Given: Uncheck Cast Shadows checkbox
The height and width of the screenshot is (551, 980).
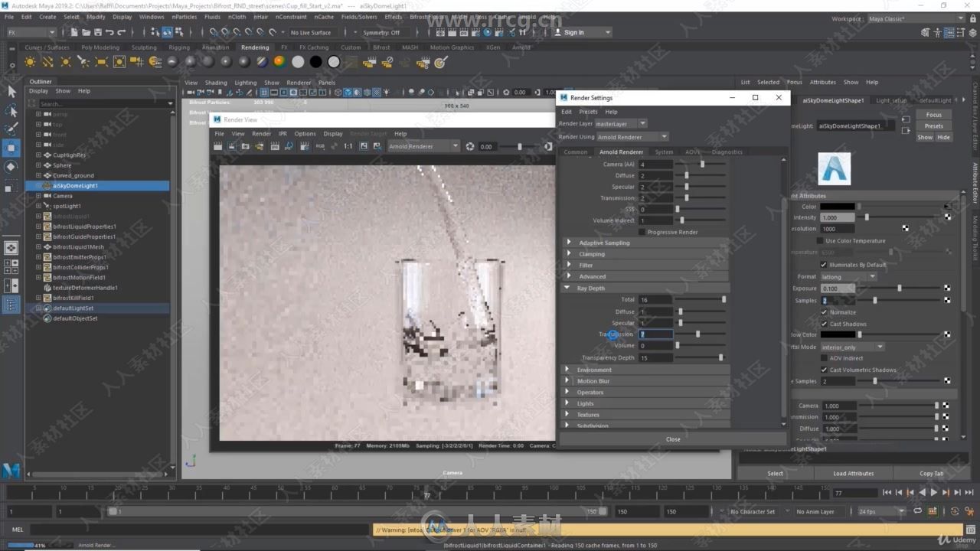Looking at the screenshot, I should coord(824,324).
